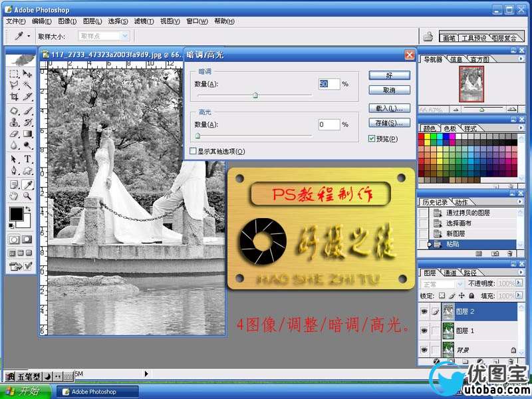Click the 取消 cancel button
The height and width of the screenshot is (399, 532).
[x=389, y=90]
